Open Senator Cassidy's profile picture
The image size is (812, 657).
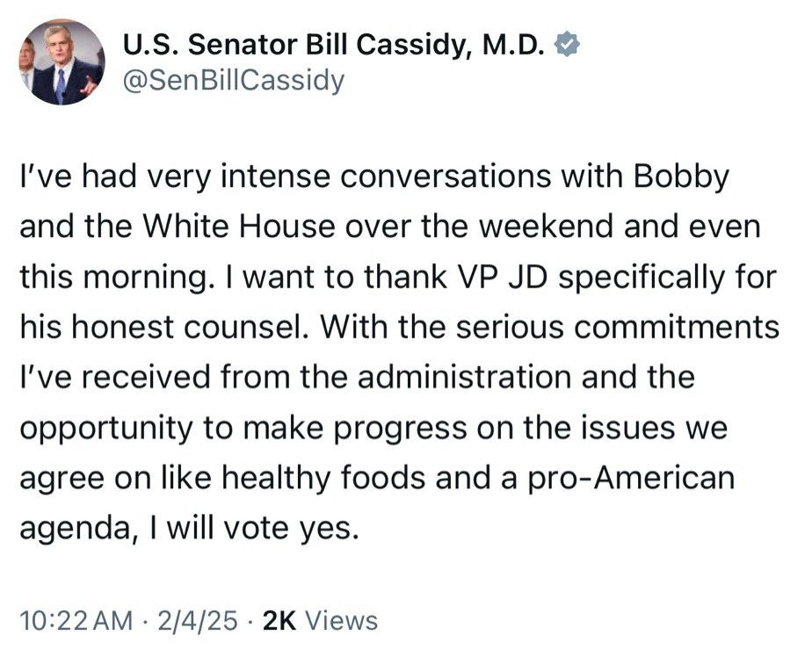(62, 62)
